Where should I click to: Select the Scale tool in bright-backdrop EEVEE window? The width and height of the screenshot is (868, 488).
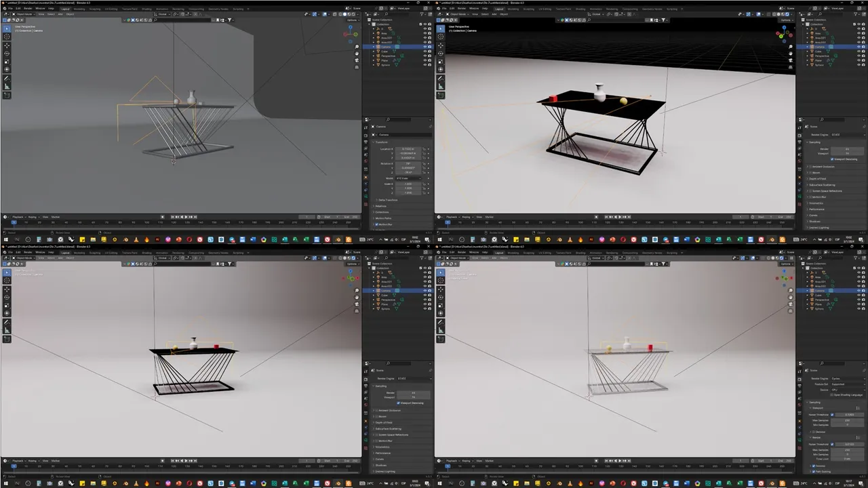(7, 306)
